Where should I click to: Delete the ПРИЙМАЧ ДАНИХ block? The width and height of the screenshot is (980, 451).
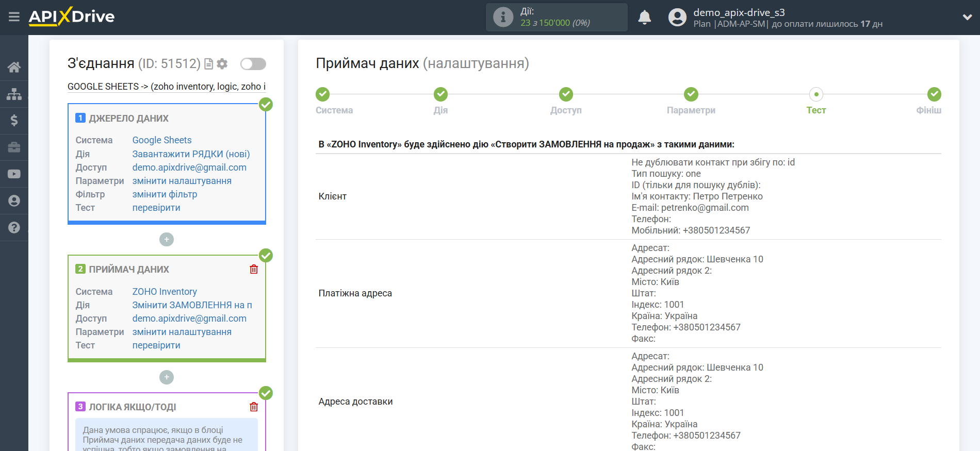pos(254,269)
